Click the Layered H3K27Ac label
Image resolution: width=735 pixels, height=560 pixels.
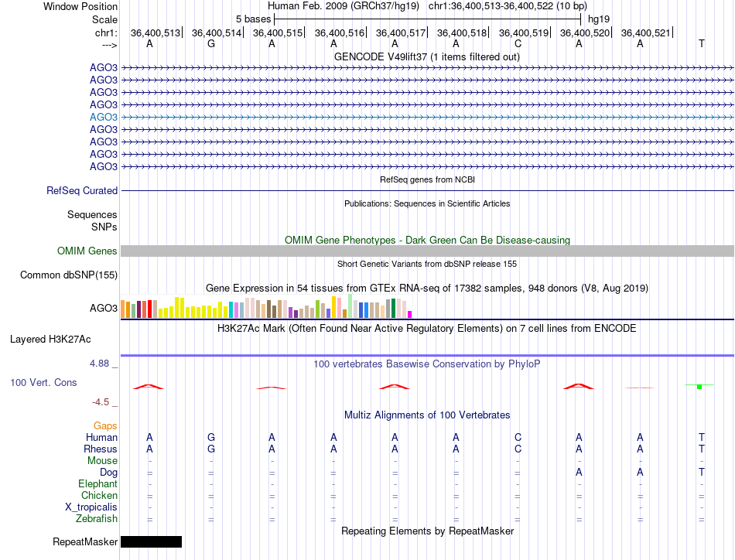[x=50, y=340]
